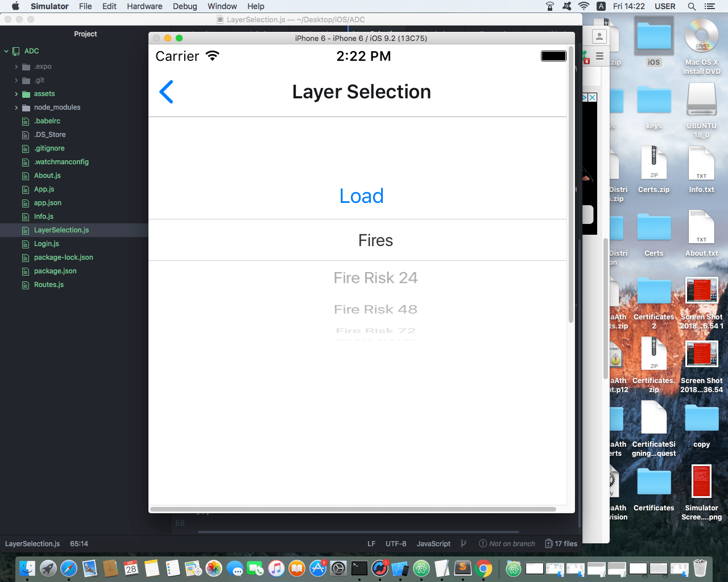Select Certs.zip on the desktop
The height and width of the screenshot is (582, 728).
654,169
